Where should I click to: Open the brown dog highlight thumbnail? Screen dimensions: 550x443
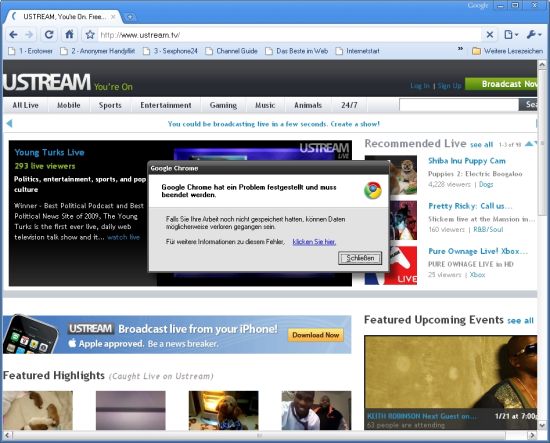click(x=223, y=410)
